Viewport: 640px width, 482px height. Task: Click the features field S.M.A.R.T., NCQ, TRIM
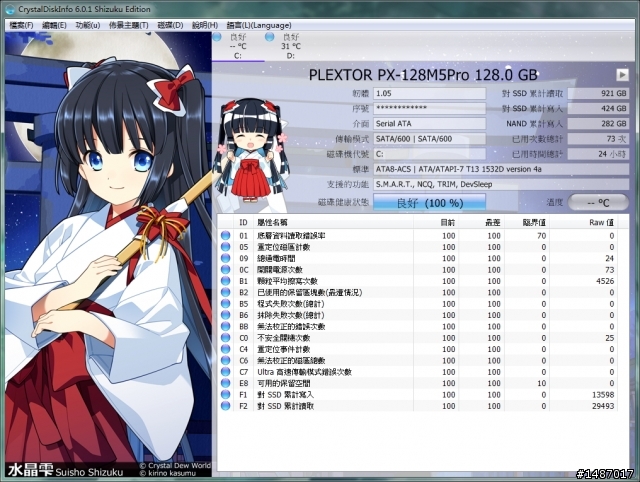point(501,184)
